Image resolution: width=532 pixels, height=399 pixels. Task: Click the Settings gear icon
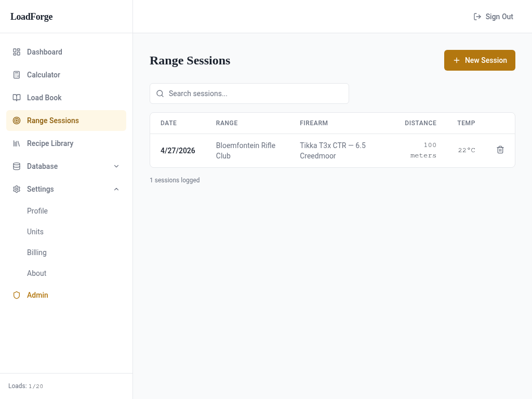click(17, 189)
